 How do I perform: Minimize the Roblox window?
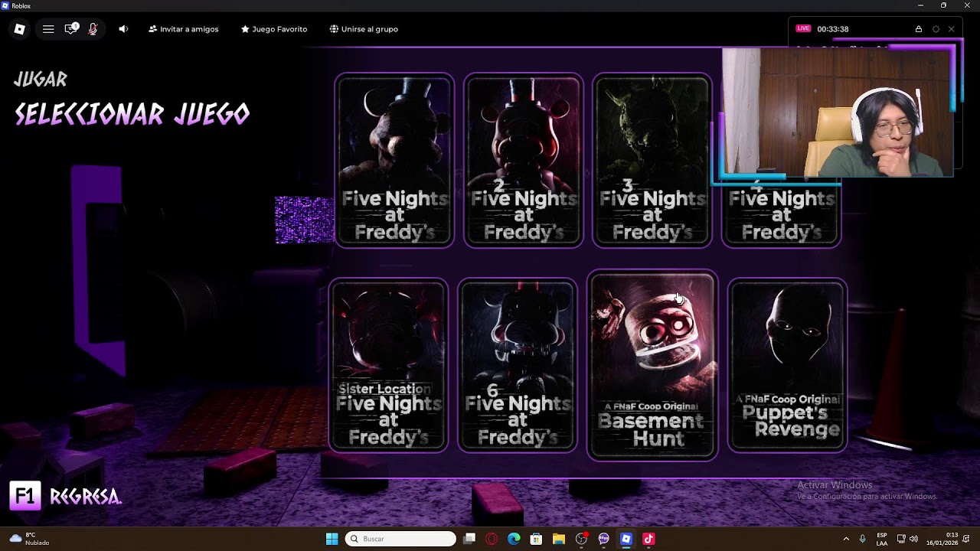tap(920, 5)
